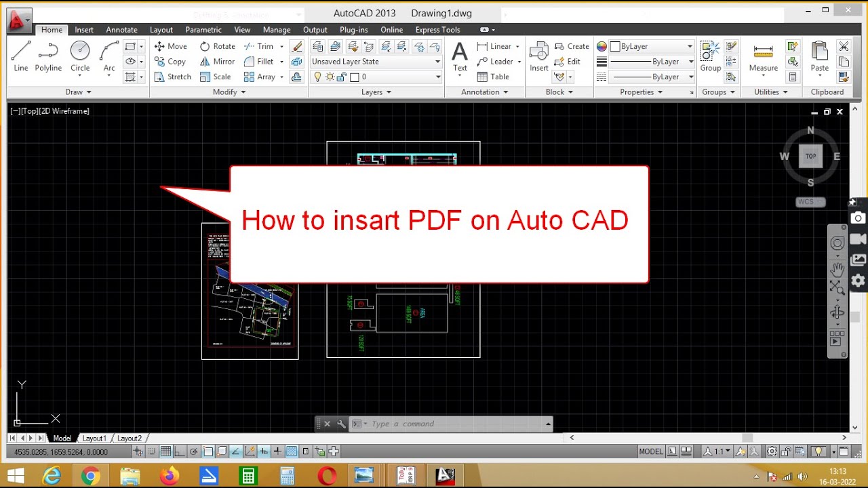
Task: Toggle Object Snap Tracking
Action: (235, 451)
